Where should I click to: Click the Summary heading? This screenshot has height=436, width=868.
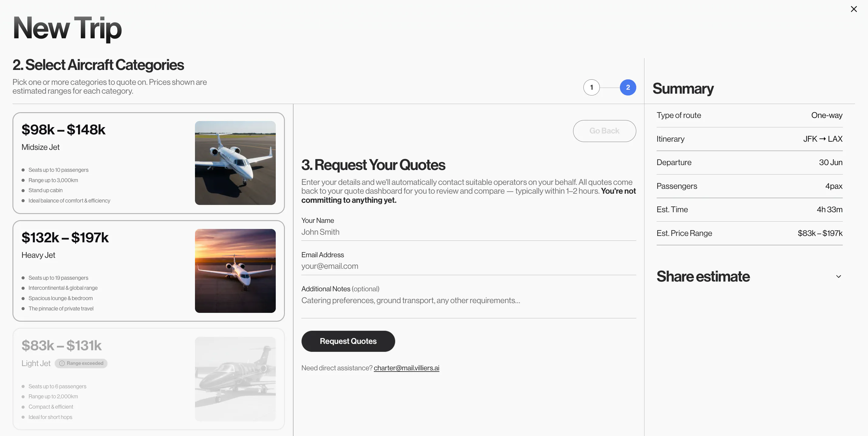coord(683,88)
